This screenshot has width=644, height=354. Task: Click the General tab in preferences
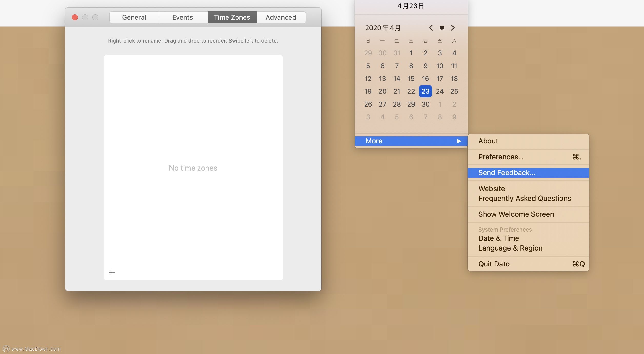(x=134, y=17)
